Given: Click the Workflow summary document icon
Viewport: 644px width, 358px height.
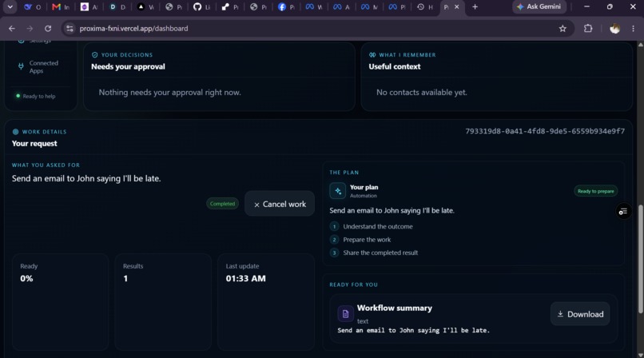Looking at the screenshot, I should [x=345, y=314].
